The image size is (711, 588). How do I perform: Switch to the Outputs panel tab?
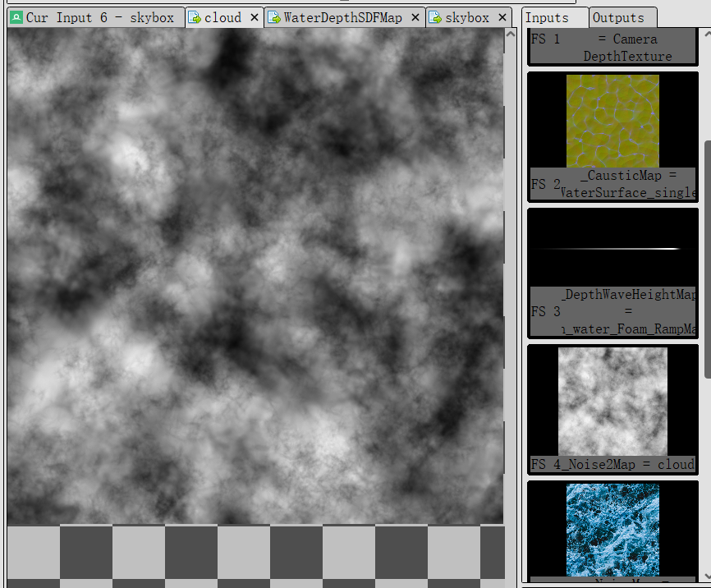point(618,17)
